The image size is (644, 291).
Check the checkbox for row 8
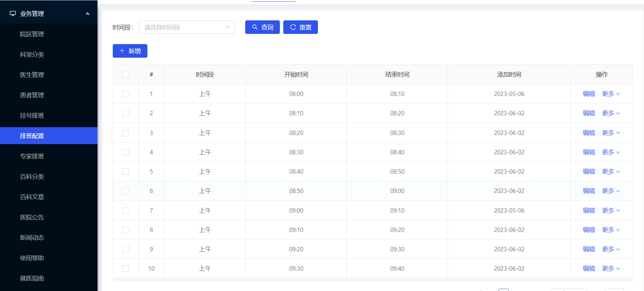click(126, 230)
